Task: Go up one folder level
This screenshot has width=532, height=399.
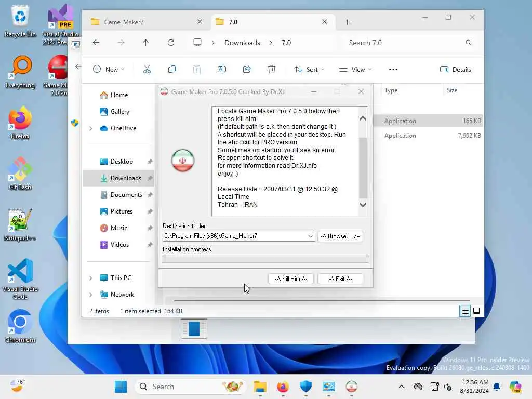Action: [146, 43]
